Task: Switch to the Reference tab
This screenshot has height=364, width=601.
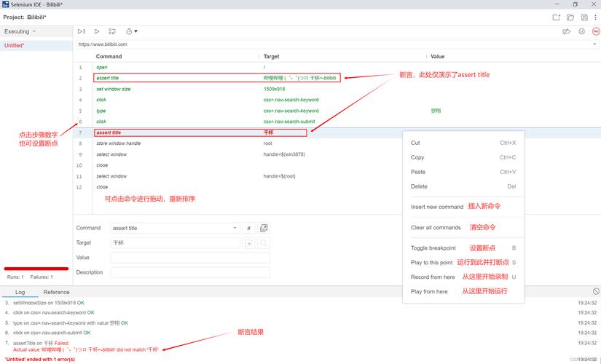Action: point(56,293)
